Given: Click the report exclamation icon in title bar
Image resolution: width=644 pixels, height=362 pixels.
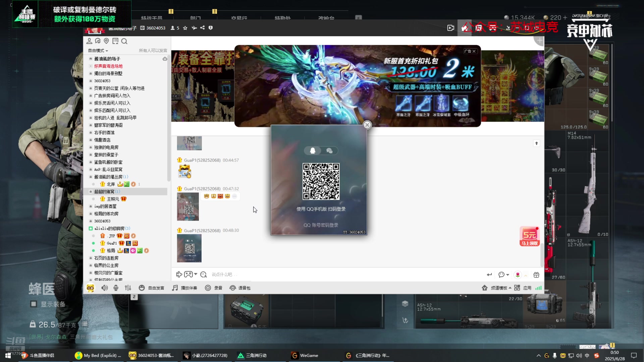Looking at the screenshot, I should (x=211, y=28).
